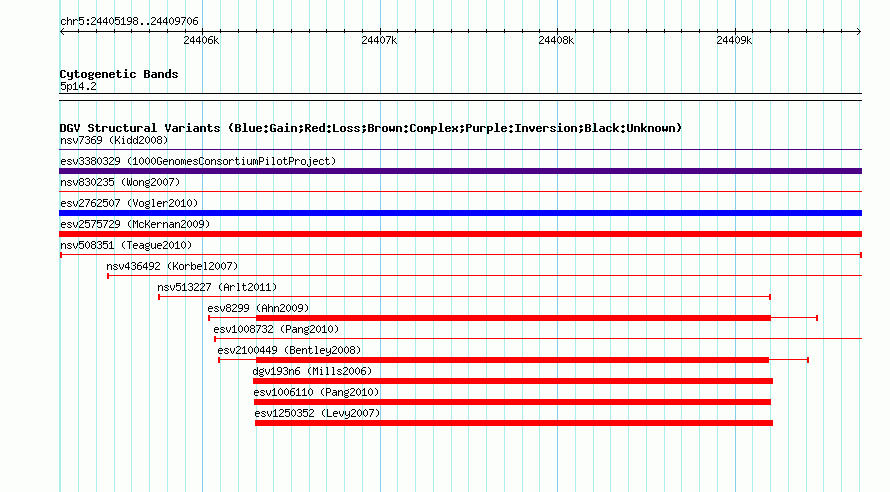This screenshot has height=492, width=890.
Task: Click the Cytogenetic Bands track title
Action: pos(119,74)
